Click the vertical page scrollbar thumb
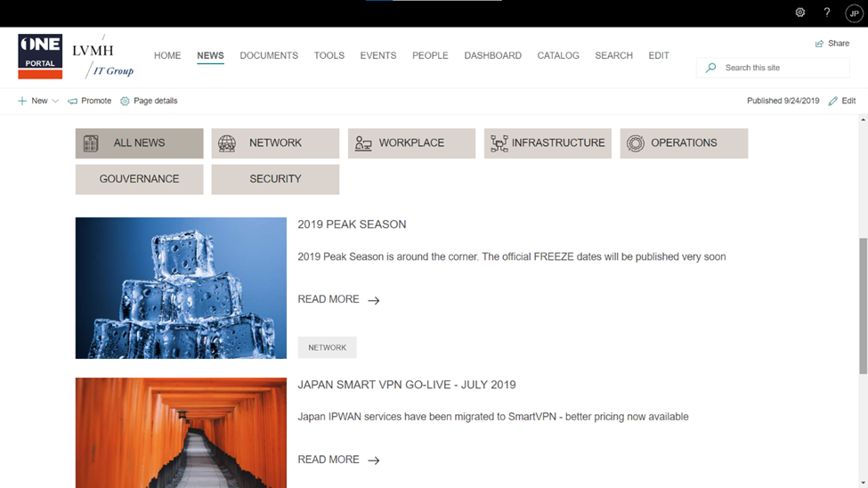This screenshot has width=868, height=488. click(x=863, y=305)
